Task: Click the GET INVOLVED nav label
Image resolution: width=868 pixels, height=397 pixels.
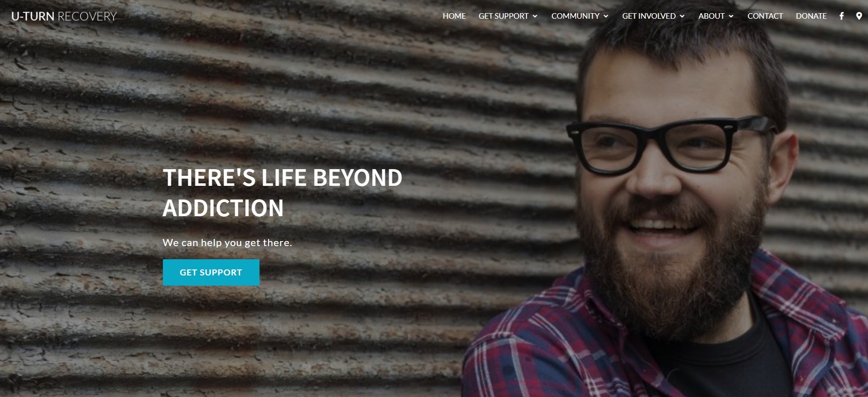Action: pos(649,16)
